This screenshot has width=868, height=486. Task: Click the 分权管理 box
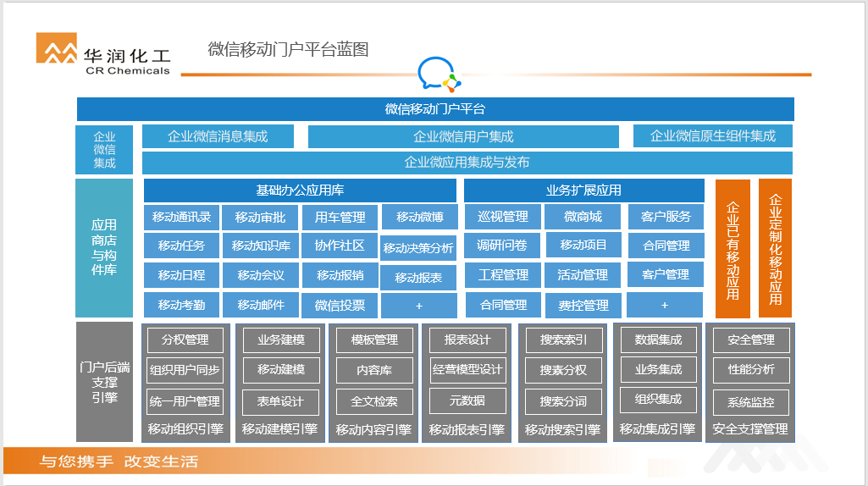pyautogui.click(x=185, y=340)
